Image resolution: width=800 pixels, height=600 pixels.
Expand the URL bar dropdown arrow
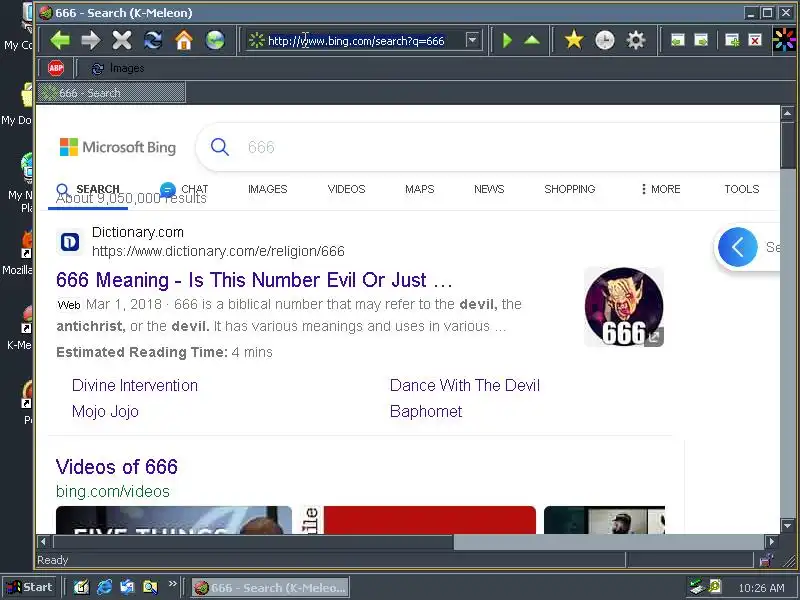point(473,40)
